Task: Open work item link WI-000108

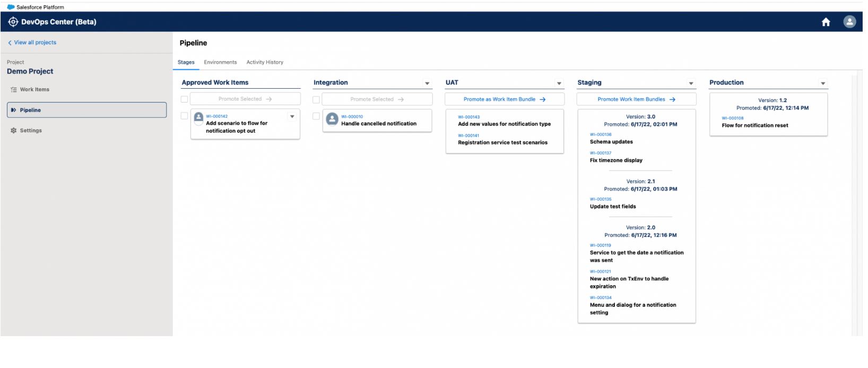Action: point(733,118)
